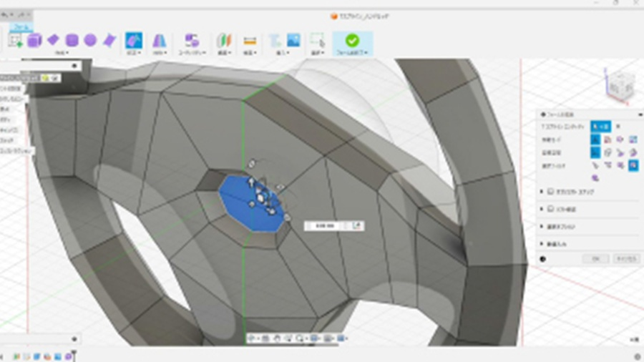The height and width of the screenshot is (362, 644).
Task: Click the Insert canvas image icon
Action: [x=293, y=40]
